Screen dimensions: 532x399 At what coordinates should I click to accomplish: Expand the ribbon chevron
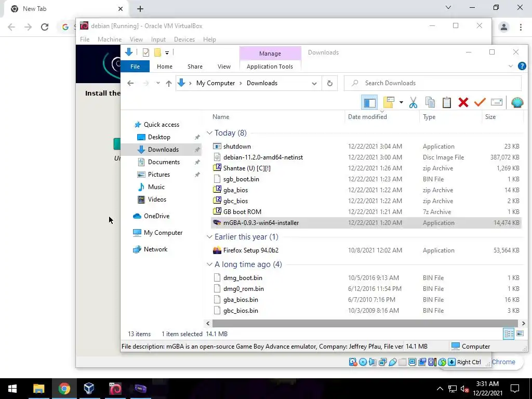pos(511,66)
